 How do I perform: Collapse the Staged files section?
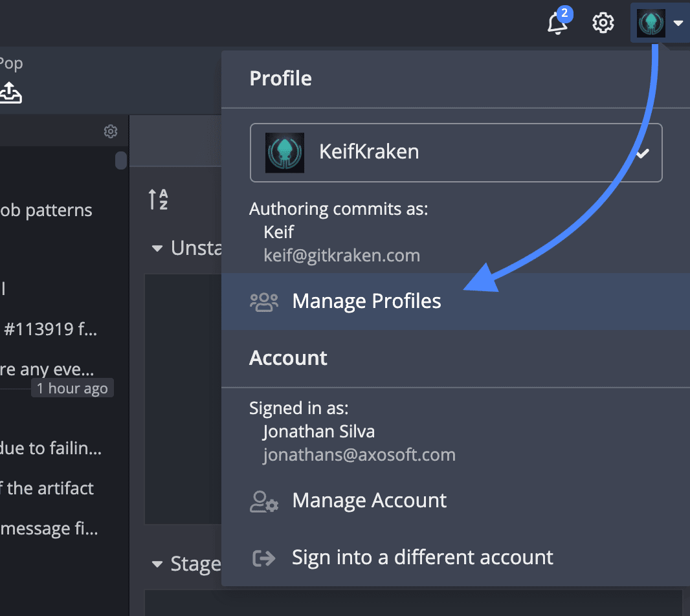(157, 564)
